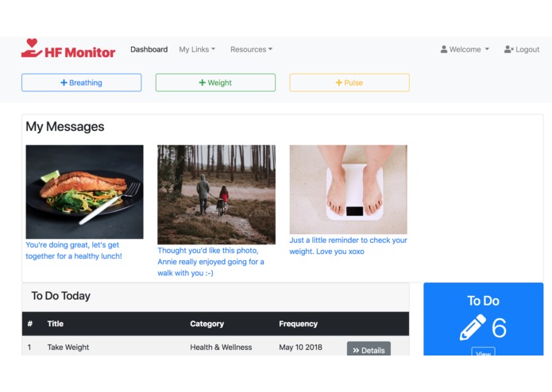The height and width of the screenshot is (392, 552).
Task: Click the feet on scale photo
Action: (348, 190)
